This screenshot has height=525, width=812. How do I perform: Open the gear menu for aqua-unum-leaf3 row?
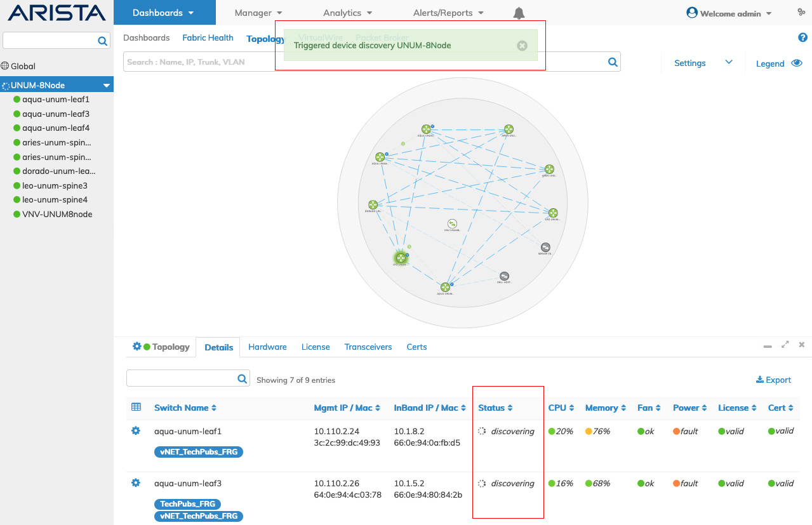tap(135, 483)
